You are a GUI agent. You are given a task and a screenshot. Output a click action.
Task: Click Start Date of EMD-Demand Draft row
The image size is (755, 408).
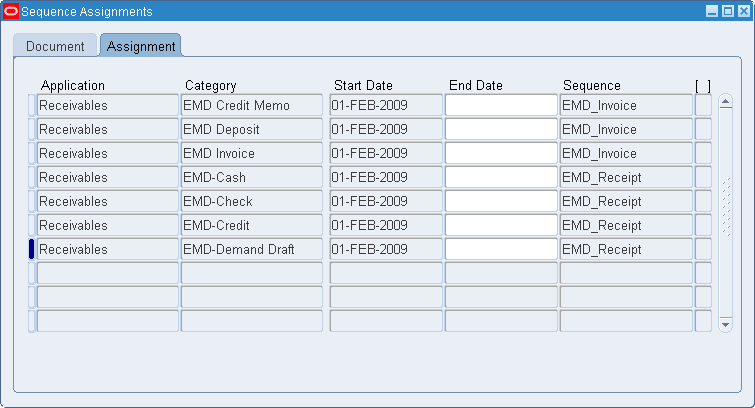[x=386, y=250]
